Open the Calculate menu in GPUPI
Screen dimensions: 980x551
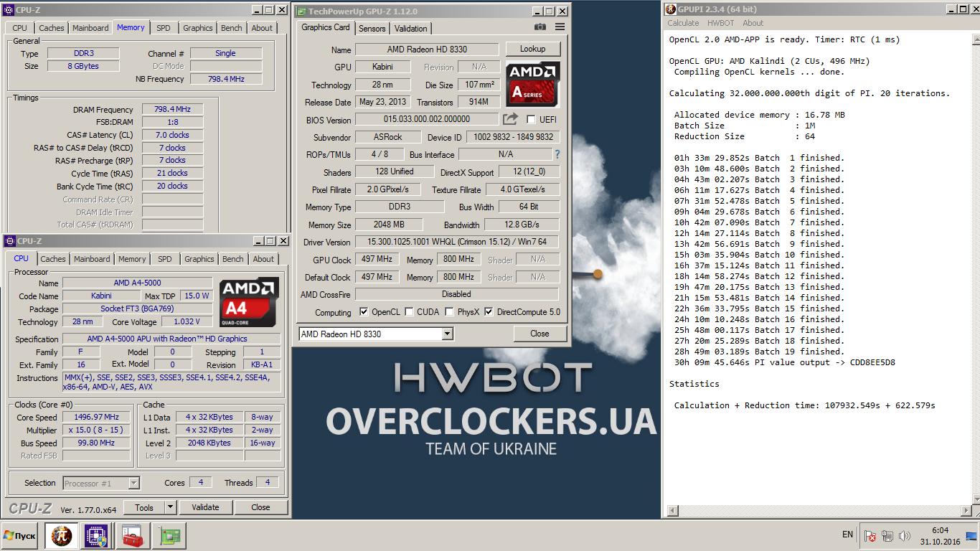[x=683, y=23]
